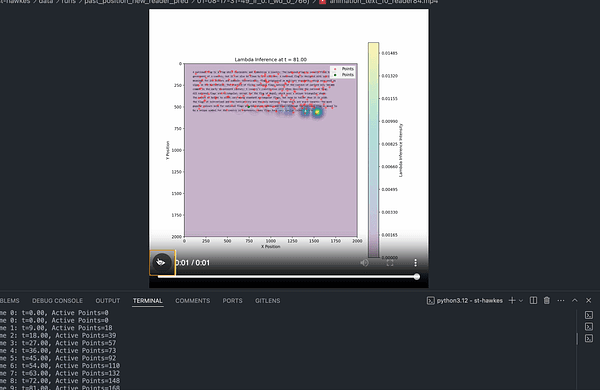The height and width of the screenshot is (390, 600).
Task: Mute the video with the speaker icon
Action: click(x=364, y=263)
